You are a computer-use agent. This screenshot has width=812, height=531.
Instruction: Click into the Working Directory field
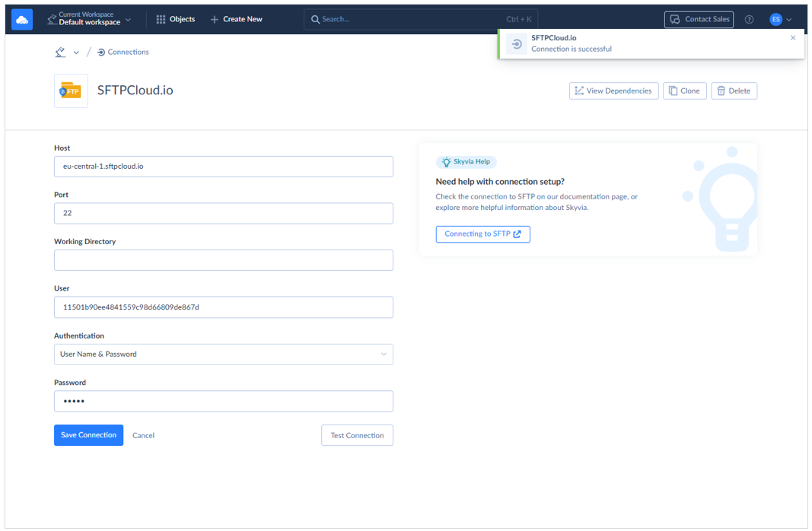pyautogui.click(x=223, y=260)
